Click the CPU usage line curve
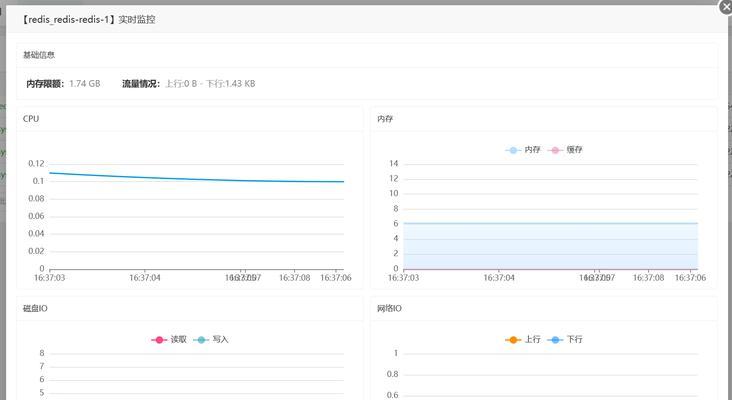The width and height of the screenshot is (732, 400). 197,178
